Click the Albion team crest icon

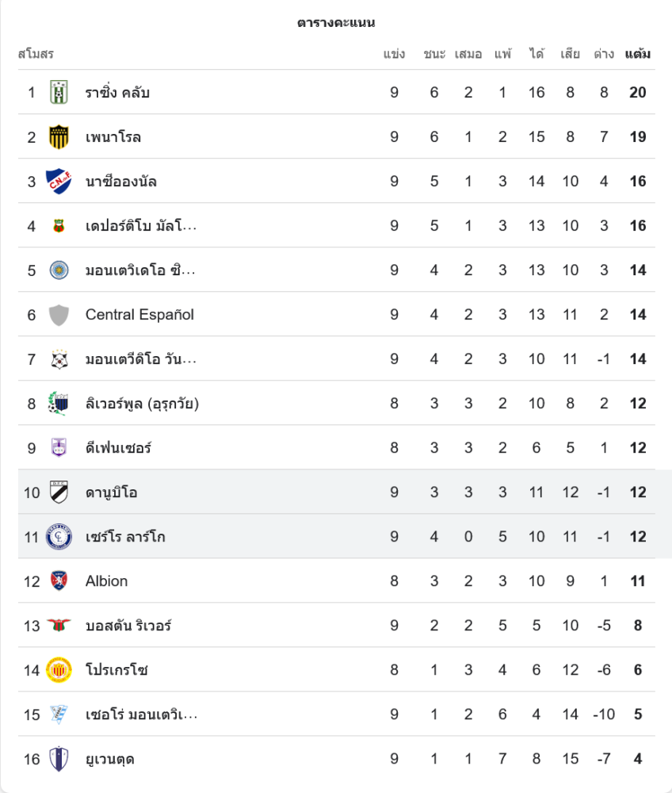click(x=59, y=581)
